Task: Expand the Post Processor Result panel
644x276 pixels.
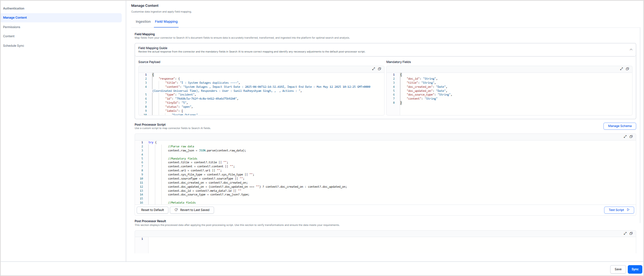Action: coord(625,233)
